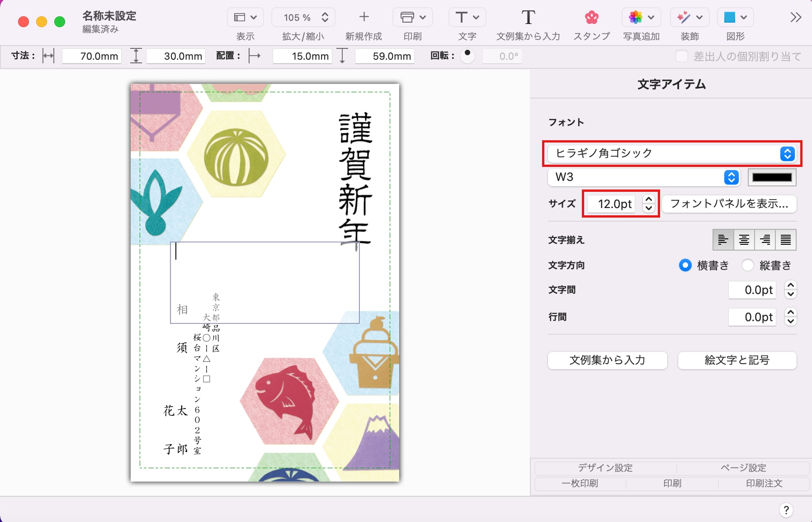Click the vertical position icon
This screenshot has height=522, width=812.
click(x=342, y=56)
